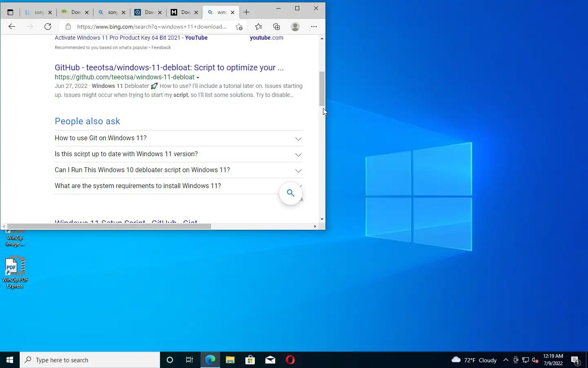Close the Q-icon 'Dow' tab
588x368 pixels.
click(x=160, y=13)
